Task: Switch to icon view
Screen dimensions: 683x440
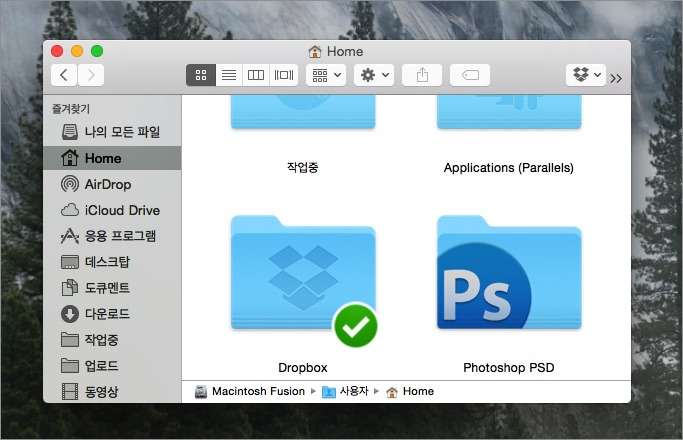Action: [201, 75]
